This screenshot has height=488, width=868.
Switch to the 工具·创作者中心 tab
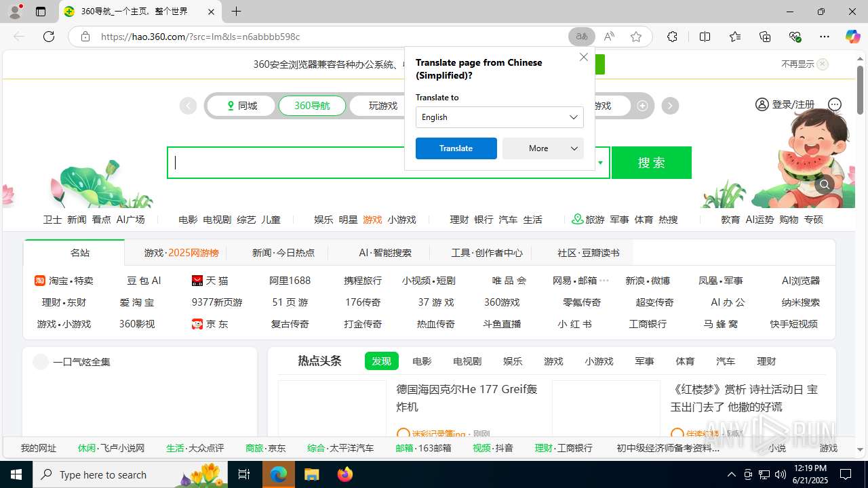487,253
